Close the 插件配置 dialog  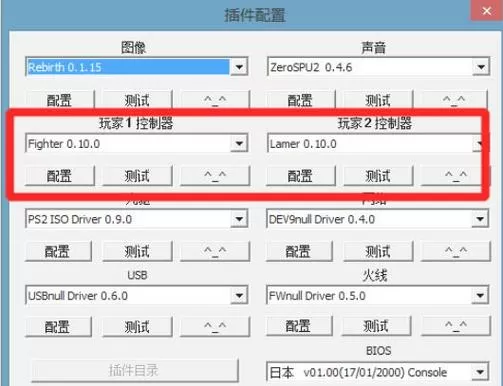click(487, 11)
